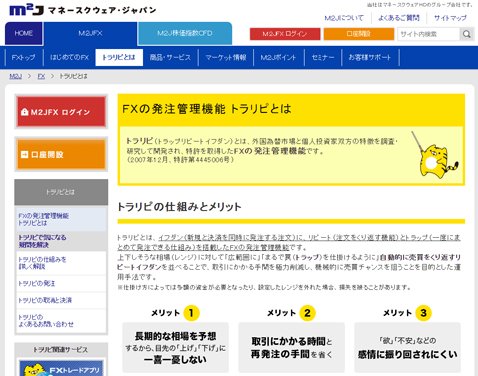Click the トラリピとは breadcrumb text
The image size is (478, 376).
pyautogui.click(x=73, y=76)
